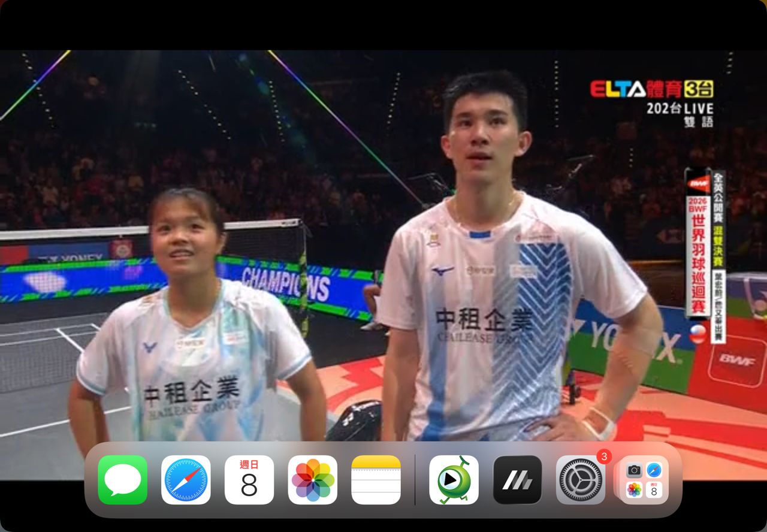Tap the small Safari icon in App Library

pos(654,470)
